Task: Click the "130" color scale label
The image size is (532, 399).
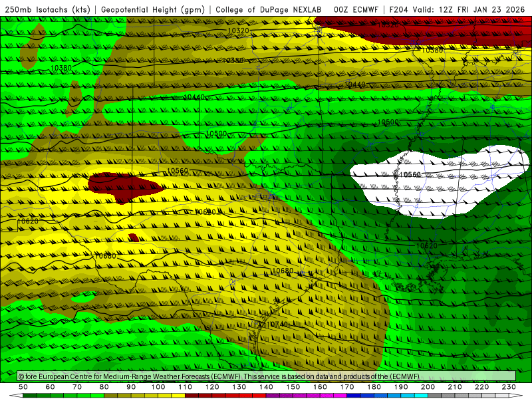Action: (x=239, y=387)
